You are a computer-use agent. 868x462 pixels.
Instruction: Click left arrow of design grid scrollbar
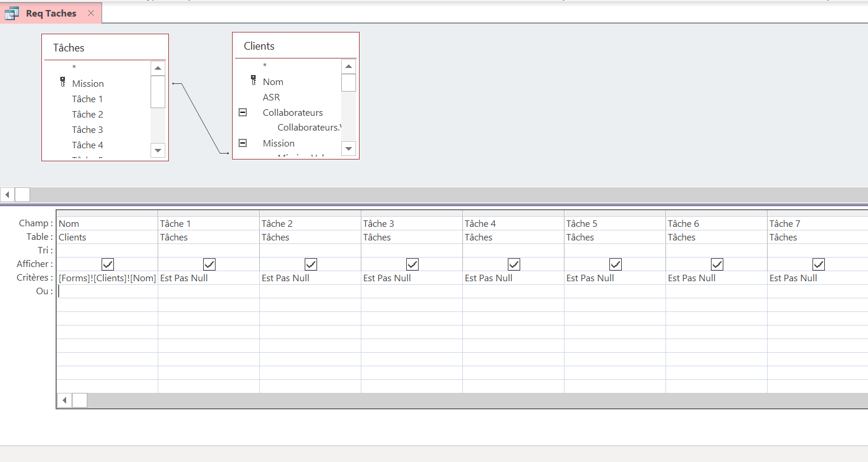click(x=64, y=400)
